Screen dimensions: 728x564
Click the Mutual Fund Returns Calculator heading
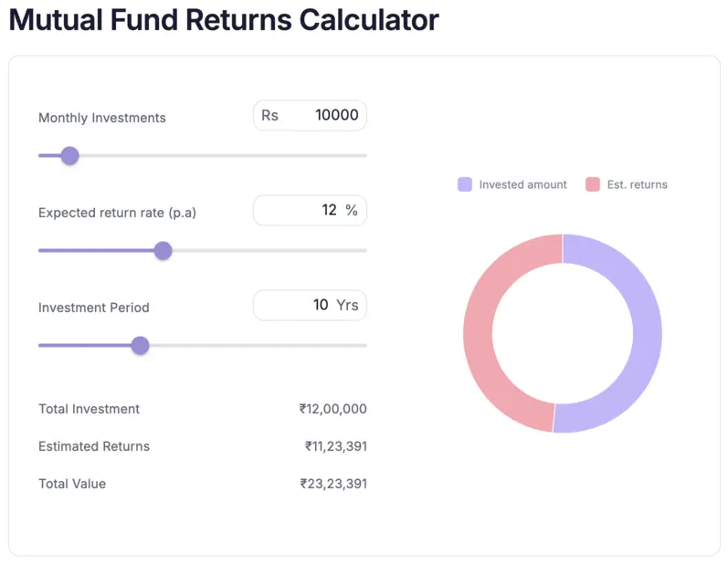(x=224, y=20)
